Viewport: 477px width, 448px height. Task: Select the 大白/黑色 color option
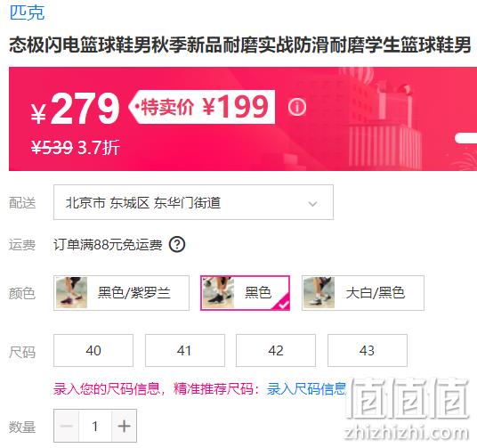coord(363,293)
